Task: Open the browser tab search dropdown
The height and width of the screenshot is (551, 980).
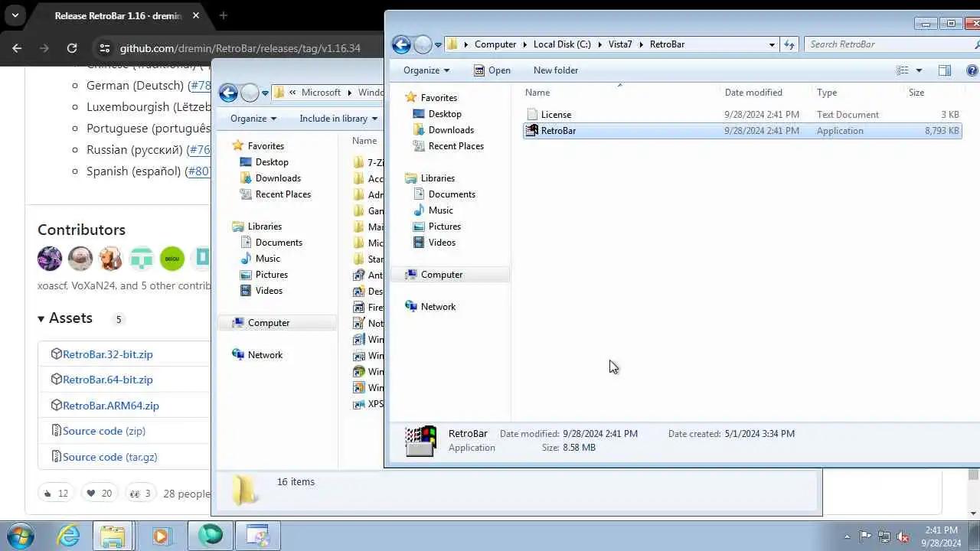Action: click(15, 15)
